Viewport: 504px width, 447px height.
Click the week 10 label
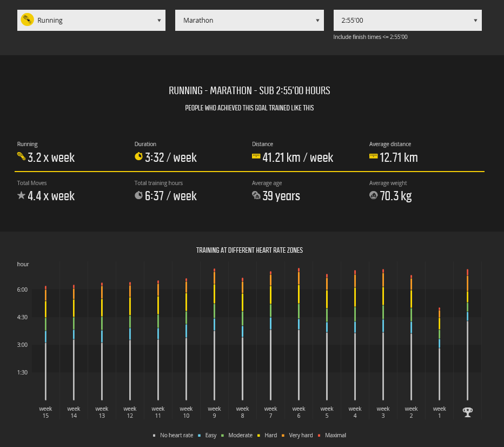pos(186,412)
